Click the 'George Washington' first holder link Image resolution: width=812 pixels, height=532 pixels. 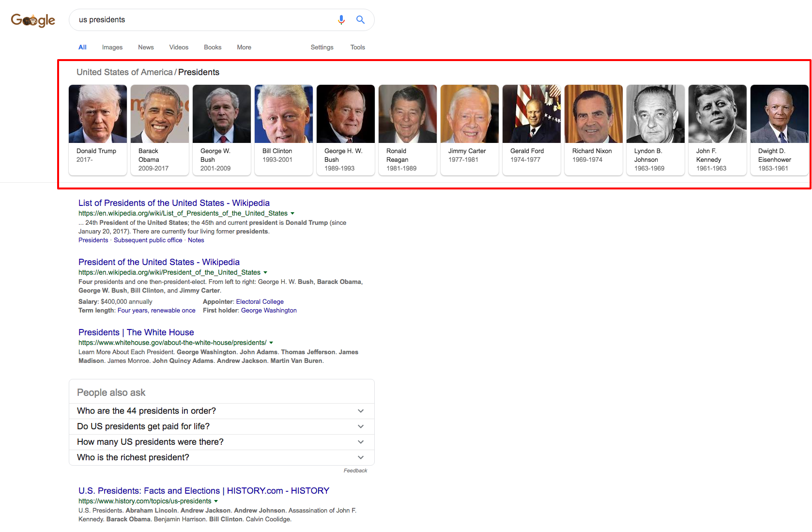coord(269,311)
